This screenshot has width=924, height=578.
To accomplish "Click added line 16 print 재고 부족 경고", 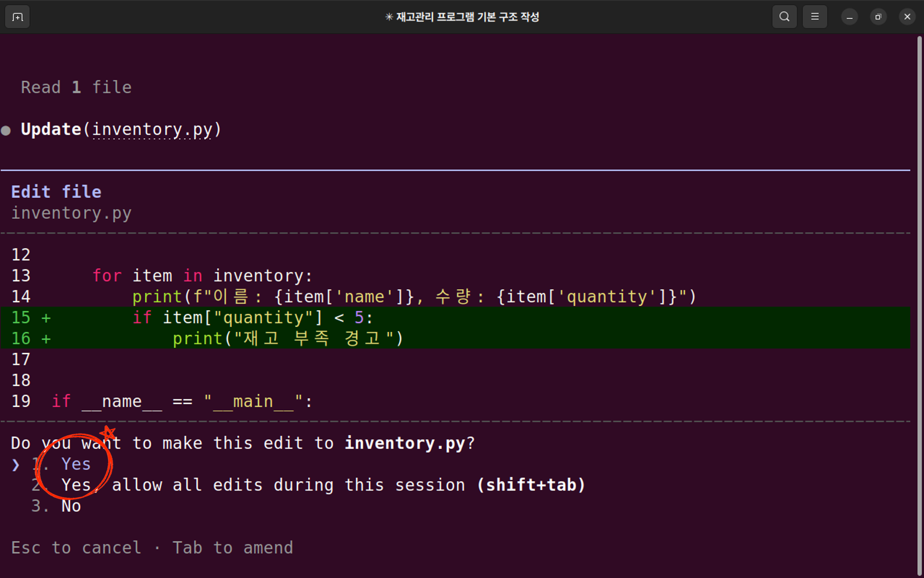I will point(288,339).
